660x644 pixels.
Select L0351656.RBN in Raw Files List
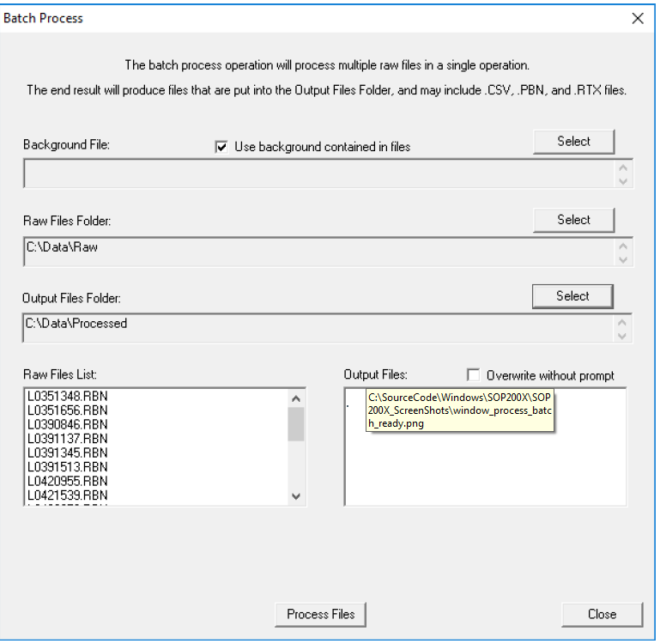click(64, 410)
